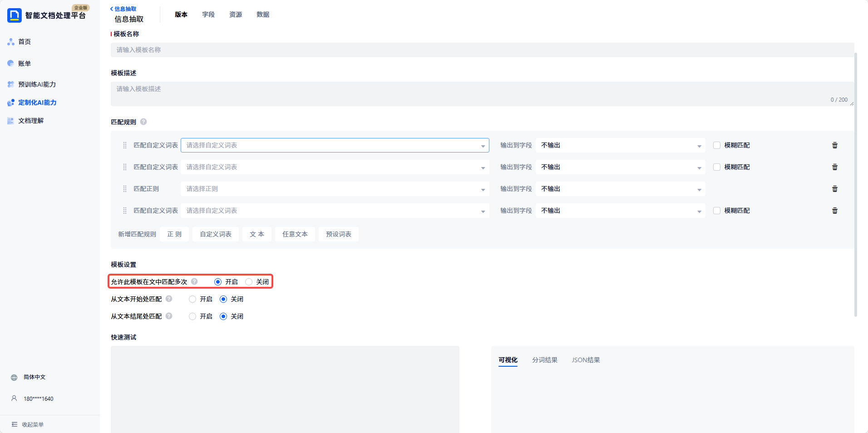Click the 快速测试 text input area
Screen dimensions: 868x433
pyautogui.click(x=285, y=389)
